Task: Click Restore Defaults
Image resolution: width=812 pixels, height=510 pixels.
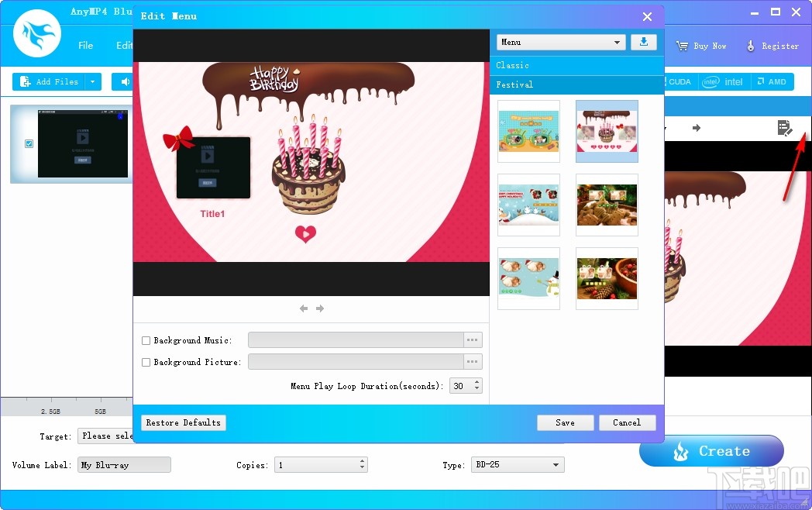Action: 183,422
